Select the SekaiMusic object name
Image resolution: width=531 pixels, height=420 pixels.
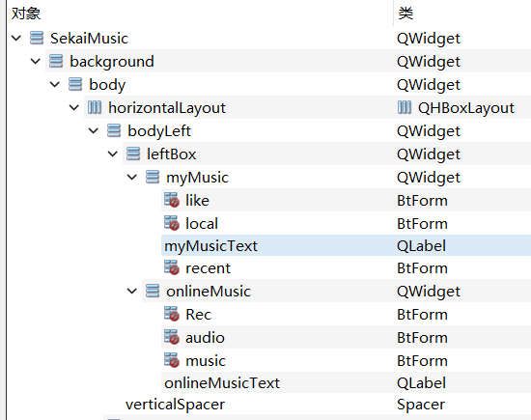coord(90,39)
